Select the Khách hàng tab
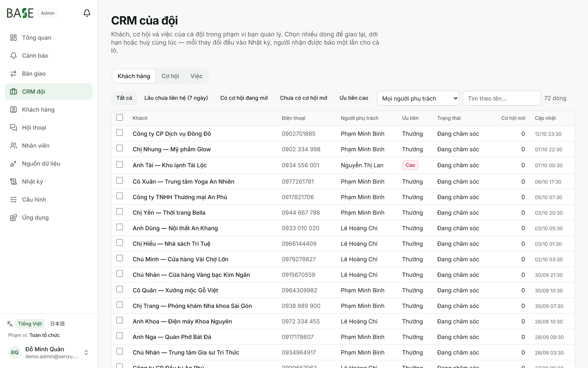The image size is (588, 368). pos(134,76)
